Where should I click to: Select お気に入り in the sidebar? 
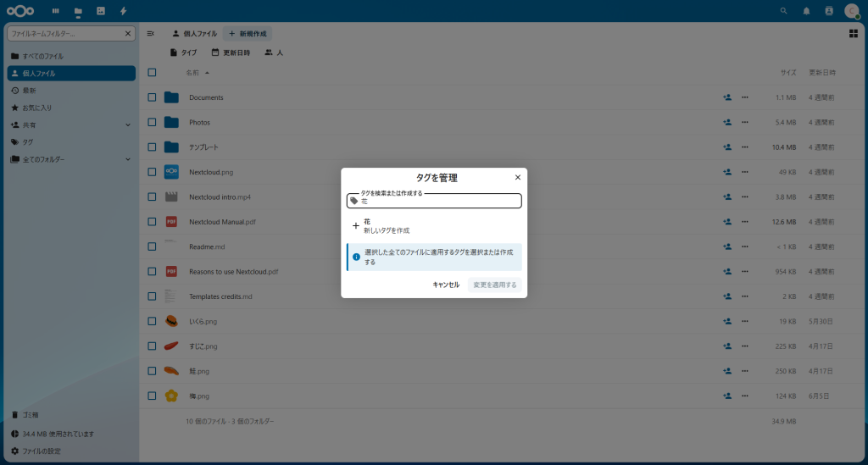point(37,108)
